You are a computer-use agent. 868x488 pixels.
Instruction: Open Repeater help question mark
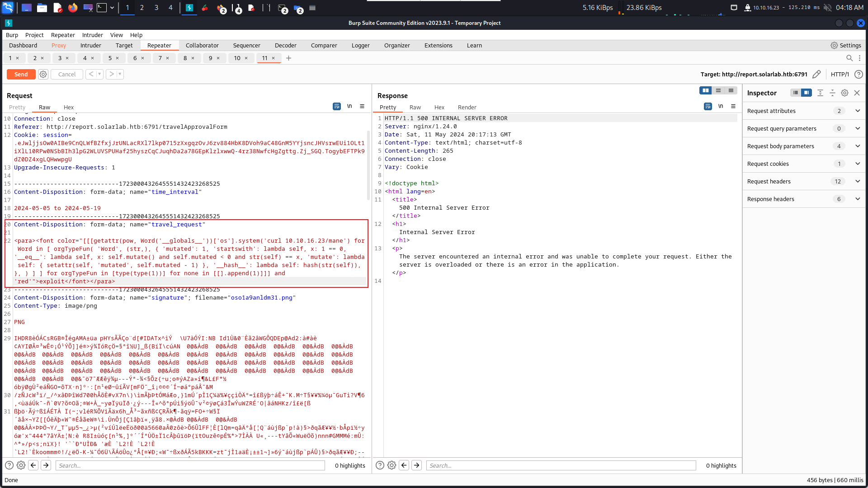859,74
